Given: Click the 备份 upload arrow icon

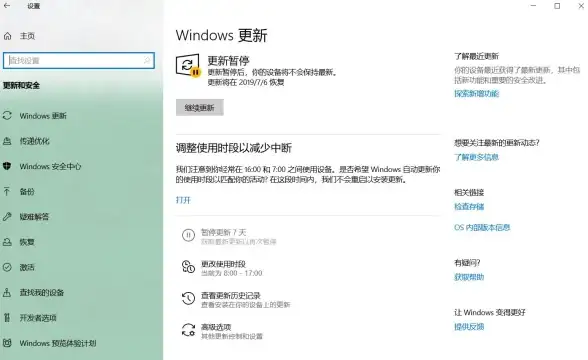Looking at the screenshot, I should point(7,191).
